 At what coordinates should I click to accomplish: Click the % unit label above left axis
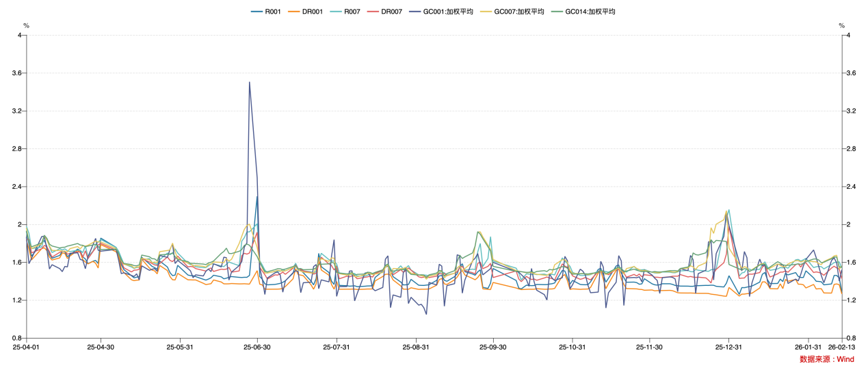(x=26, y=25)
